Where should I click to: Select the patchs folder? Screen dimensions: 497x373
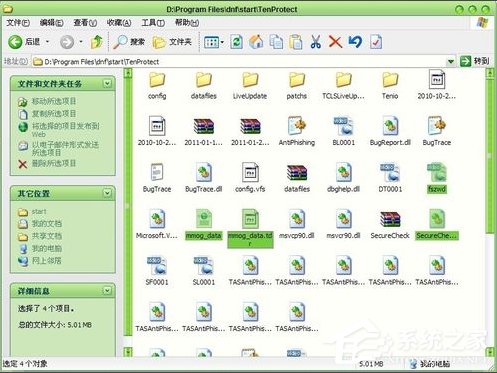point(297,85)
